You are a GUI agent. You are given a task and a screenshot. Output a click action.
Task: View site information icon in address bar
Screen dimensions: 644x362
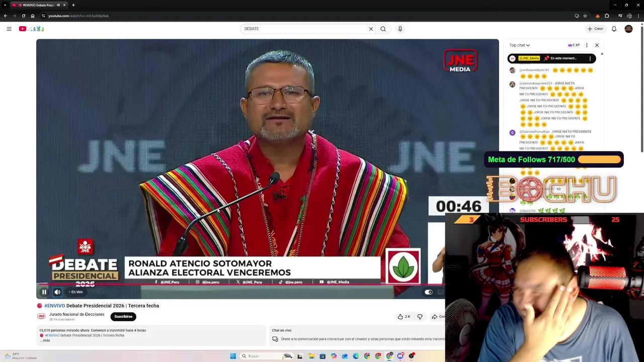43,16
